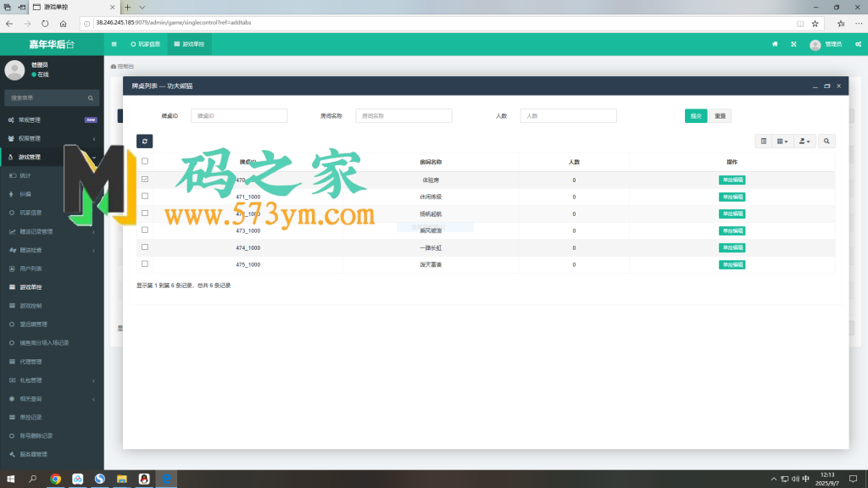Click the home icon in the green header
868x488 pixels.
tap(775, 44)
